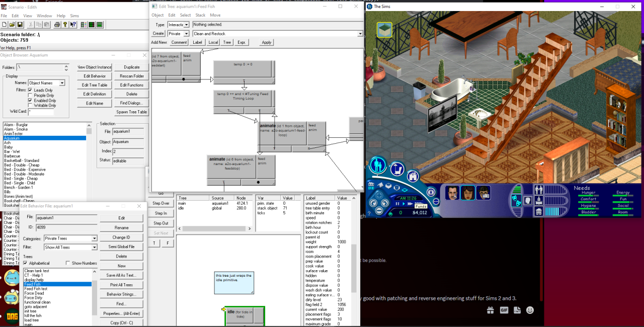This screenshot has height=327, width=644.
Task: Click the Apply button in Edit Tree
Action: point(267,42)
